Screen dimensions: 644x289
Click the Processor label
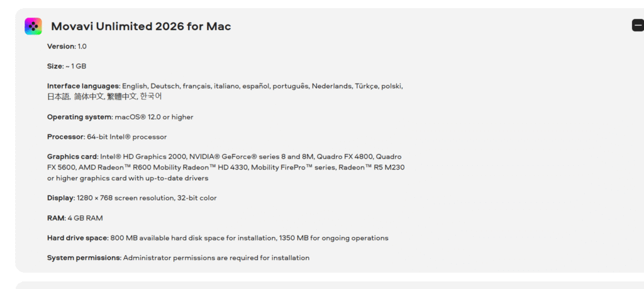pos(65,136)
